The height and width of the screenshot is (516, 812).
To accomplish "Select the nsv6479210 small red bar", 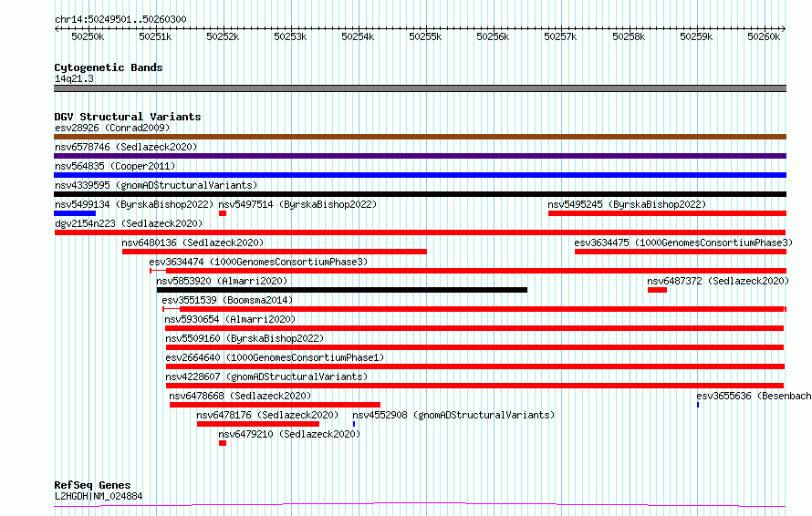I will [223, 443].
